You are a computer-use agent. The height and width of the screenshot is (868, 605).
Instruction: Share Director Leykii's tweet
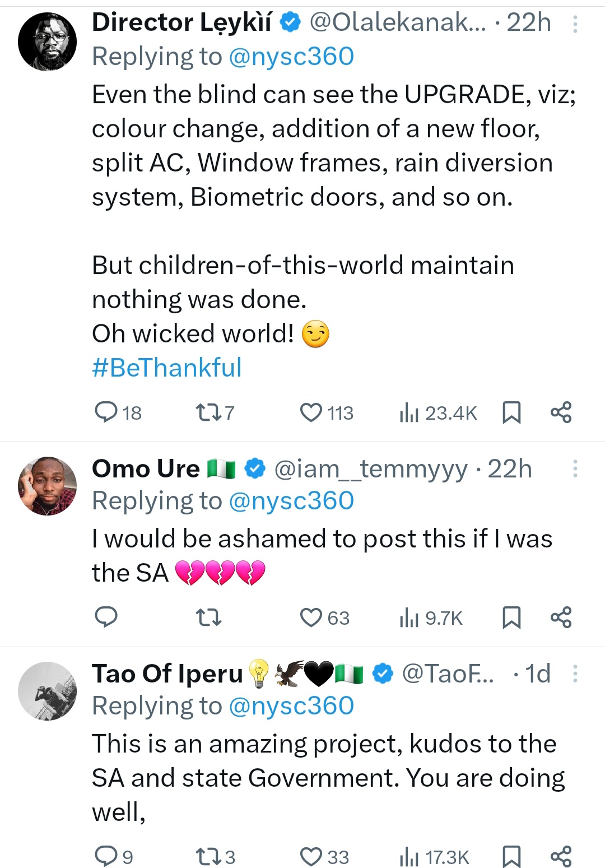[561, 412]
